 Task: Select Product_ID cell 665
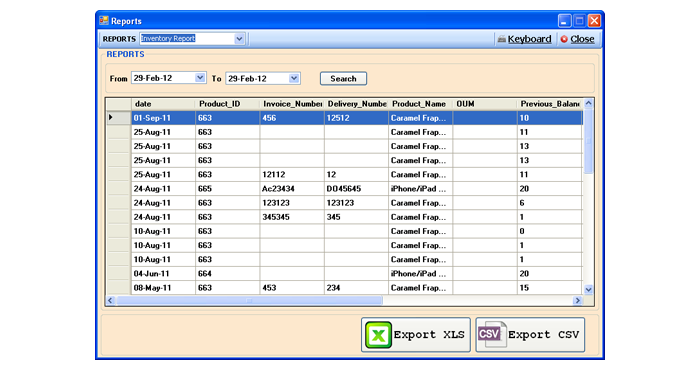click(x=227, y=189)
